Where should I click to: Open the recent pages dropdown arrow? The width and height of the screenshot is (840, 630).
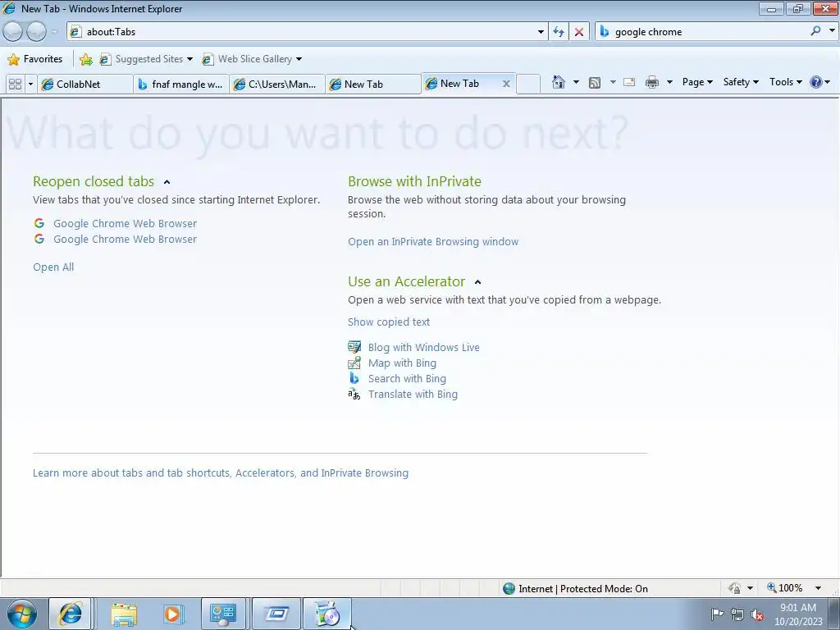pyautogui.click(x=54, y=32)
